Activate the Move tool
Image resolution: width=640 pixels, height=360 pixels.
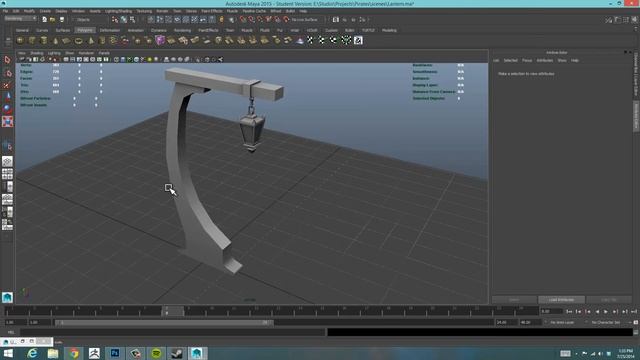point(7,97)
